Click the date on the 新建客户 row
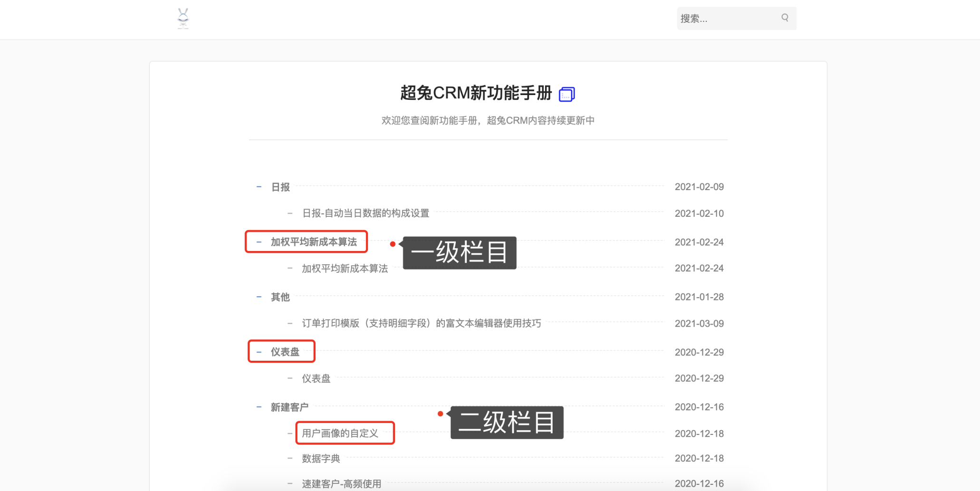The image size is (980, 491). (699, 407)
